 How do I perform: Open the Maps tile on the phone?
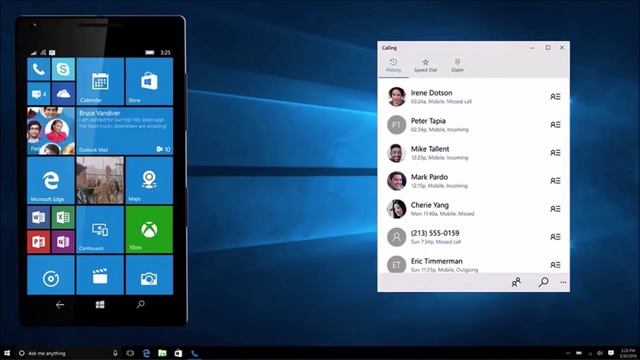click(x=149, y=180)
